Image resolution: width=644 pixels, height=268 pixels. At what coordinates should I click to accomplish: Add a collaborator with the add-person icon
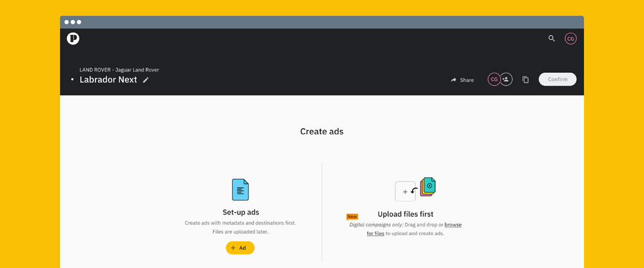pos(506,79)
